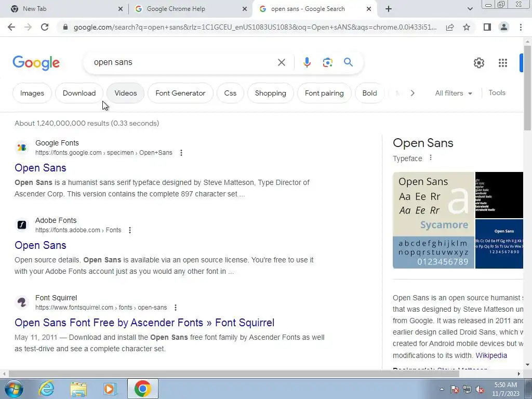Go to the Google logo homepage
Screen dimensions: 532x399
(36, 63)
